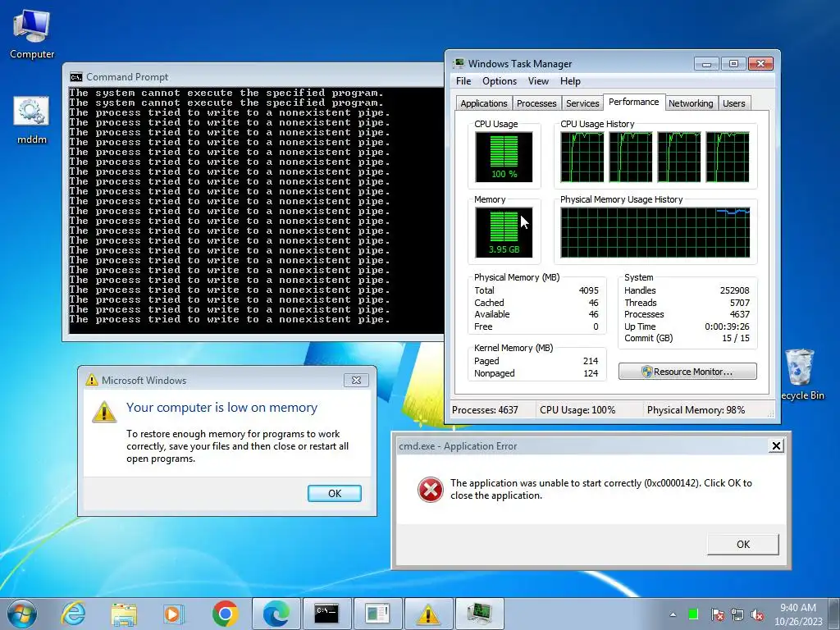Click the Command Prompt window title bar
The image size is (840, 630).
pyautogui.click(x=253, y=76)
